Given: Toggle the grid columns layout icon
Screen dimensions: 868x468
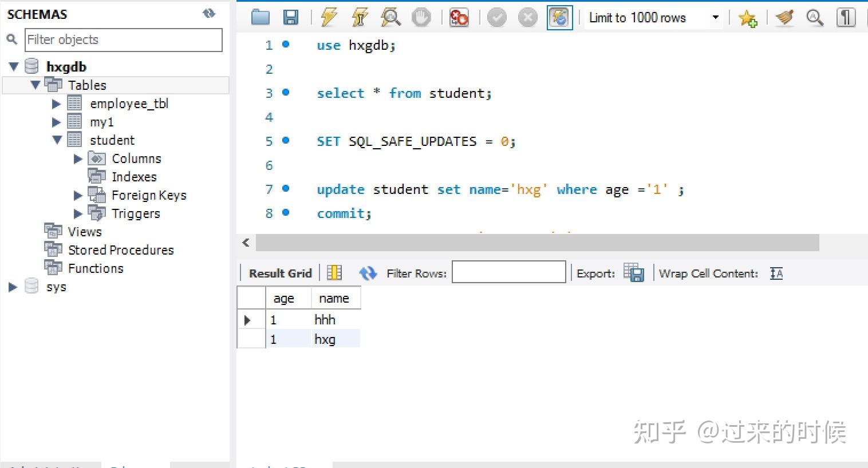Looking at the screenshot, I should tap(334, 273).
